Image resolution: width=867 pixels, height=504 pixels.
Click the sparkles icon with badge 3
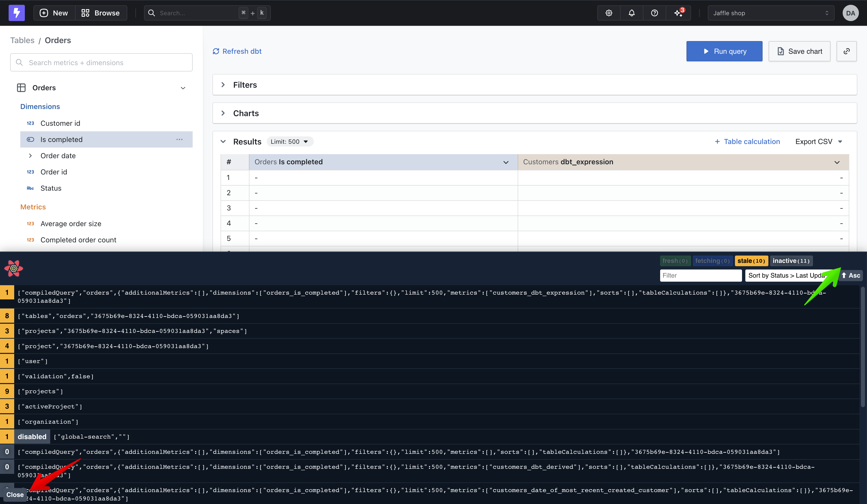677,13
